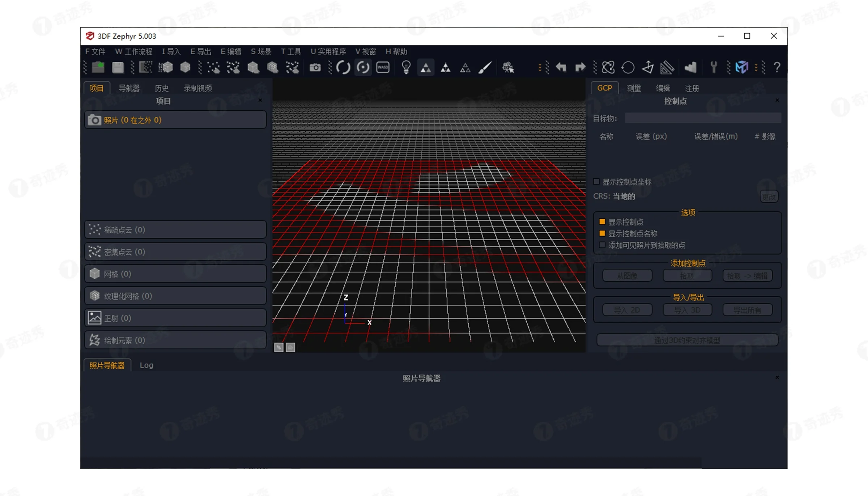
Task: Open help via the question mark icon
Action: [777, 67]
